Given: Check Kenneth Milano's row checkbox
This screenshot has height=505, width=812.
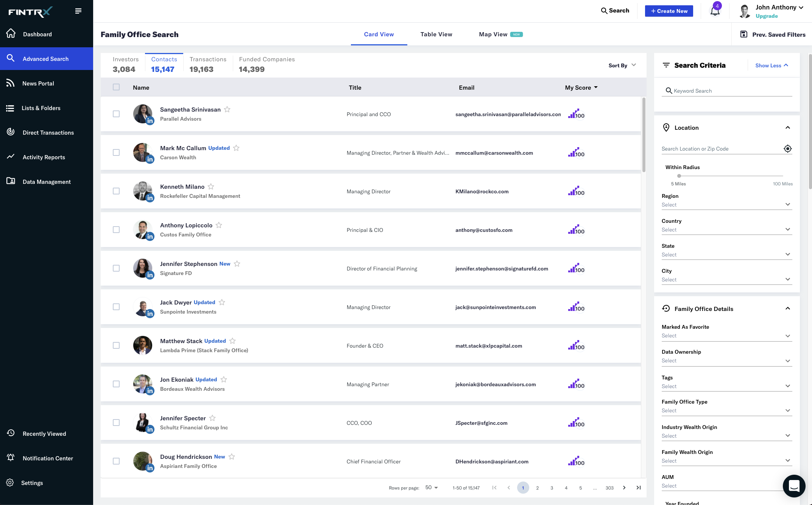Looking at the screenshot, I should pos(116,191).
